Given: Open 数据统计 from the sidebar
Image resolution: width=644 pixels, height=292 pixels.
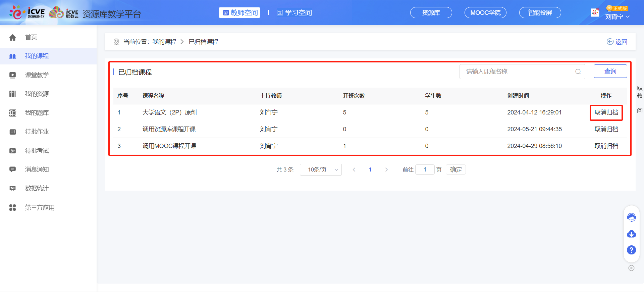Looking at the screenshot, I should 37,188.
